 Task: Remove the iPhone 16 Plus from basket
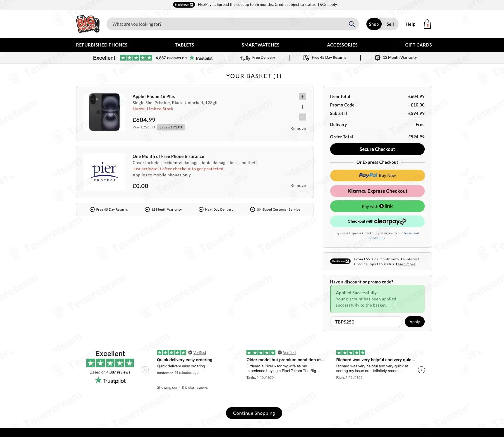pyautogui.click(x=298, y=128)
